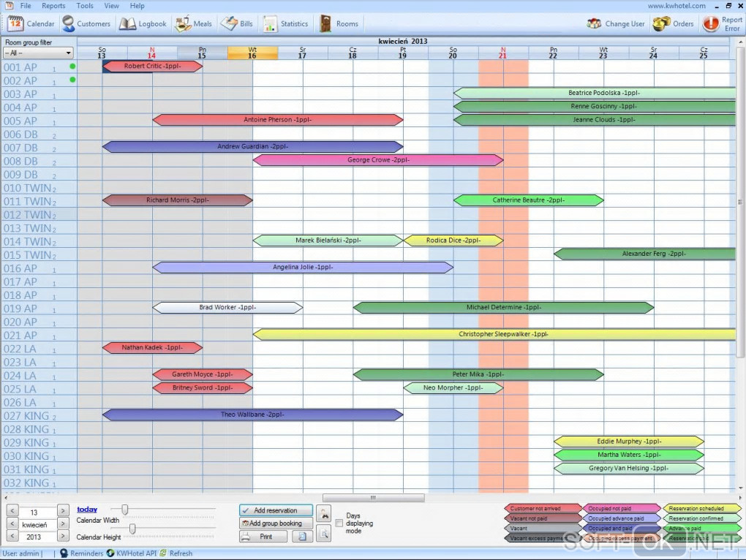Open the Calendar view in the toolbar
The height and width of the screenshot is (560, 746).
point(31,24)
